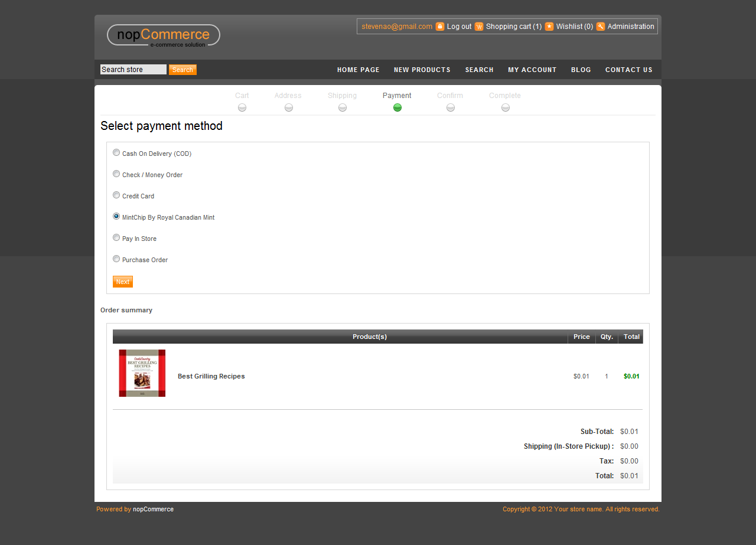Click the Select payment method heading
The image size is (756, 545).
click(162, 126)
